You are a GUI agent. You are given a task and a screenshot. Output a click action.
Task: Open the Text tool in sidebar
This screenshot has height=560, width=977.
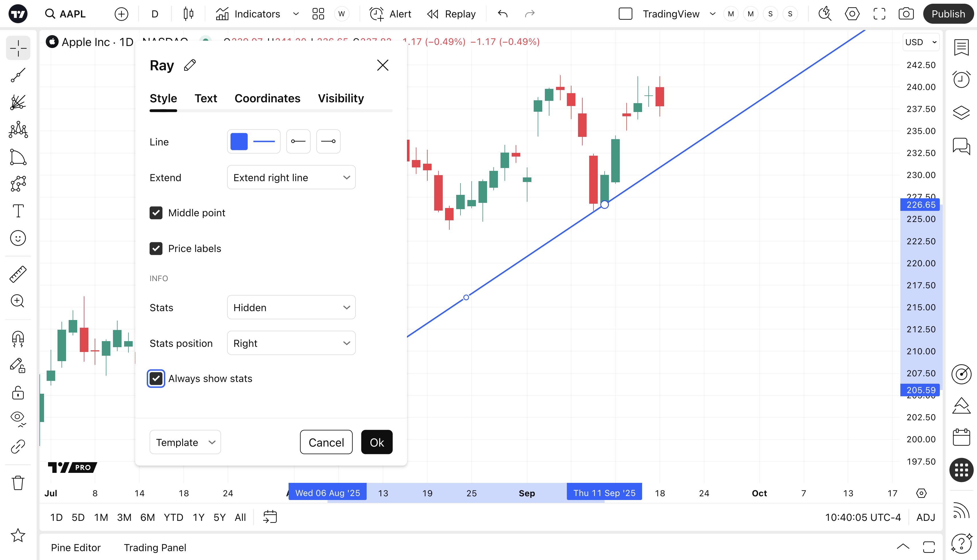[18, 211]
